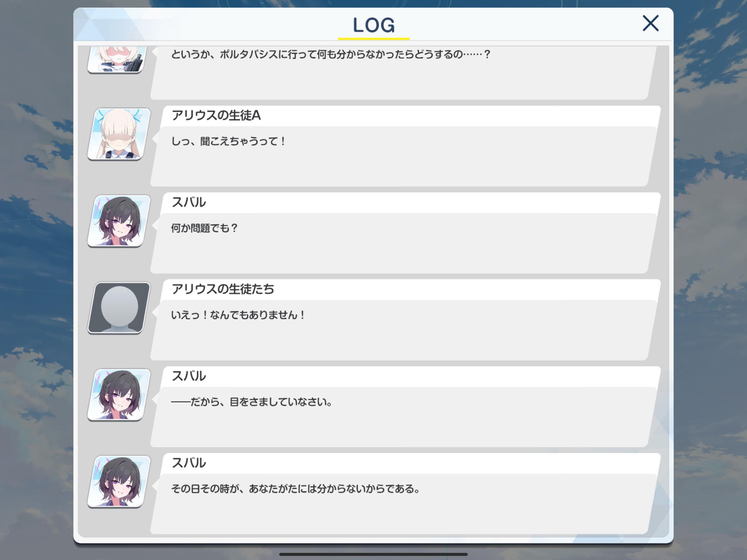This screenshot has height=560, width=747.
Task: Tap the partially visible blonde student avatar at the top
Action: tap(116, 59)
